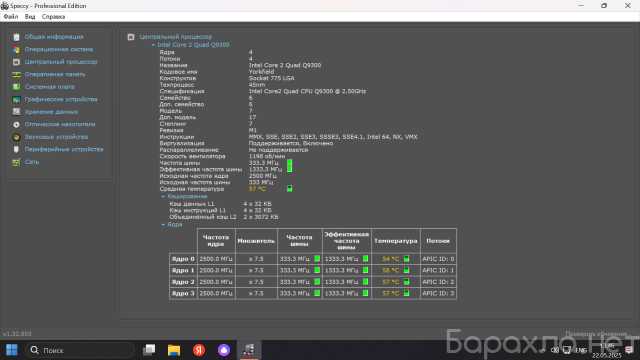
Task: Click green graph indicator beside Средняя температура
Action: click(x=289, y=189)
